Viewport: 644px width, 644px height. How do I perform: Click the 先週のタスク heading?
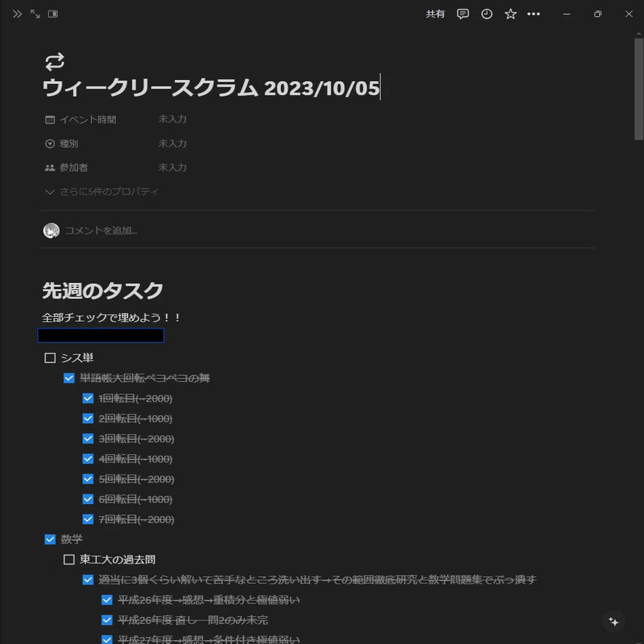tap(103, 291)
